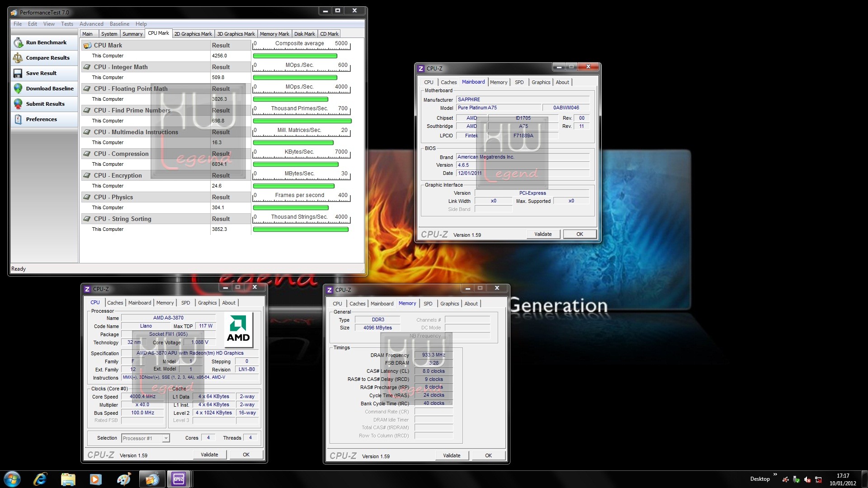Click the icon beside CPU - Compression
Screen dimensions: 868x488
click(x=87, y=154)
